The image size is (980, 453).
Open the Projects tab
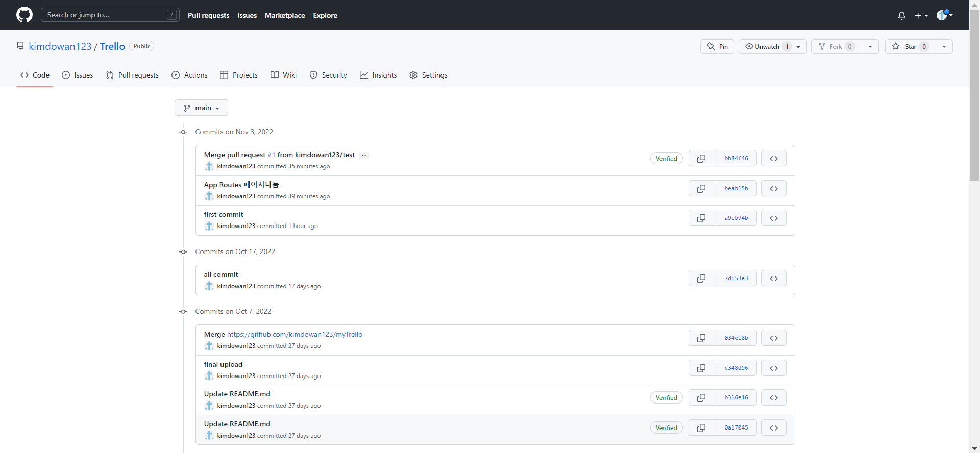coord(239,75)
